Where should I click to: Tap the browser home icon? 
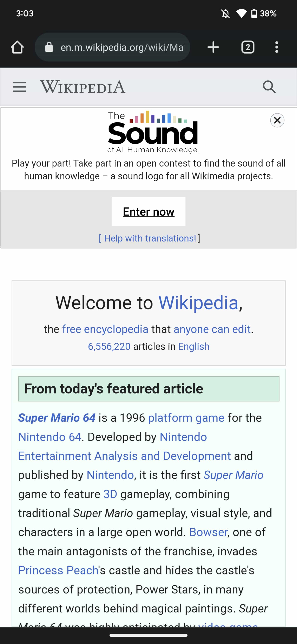[17, 47]
